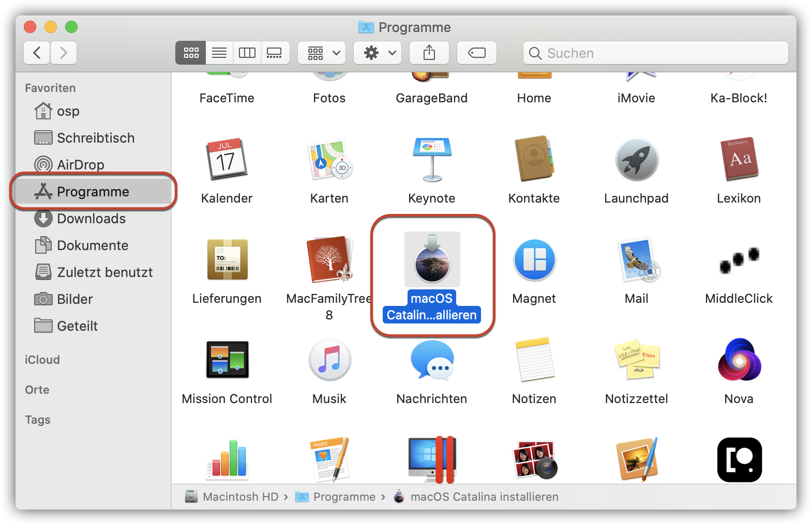Open the Lexikon dictionary app

coord(739,159)
